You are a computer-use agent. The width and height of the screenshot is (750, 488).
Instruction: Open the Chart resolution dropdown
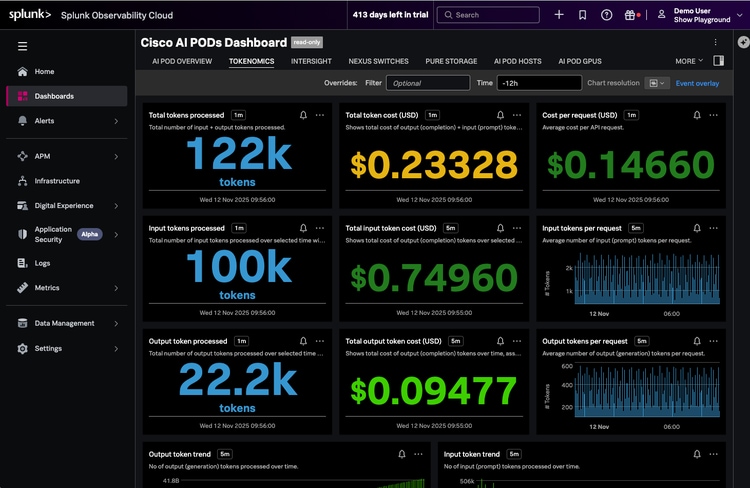coord(658,83)
